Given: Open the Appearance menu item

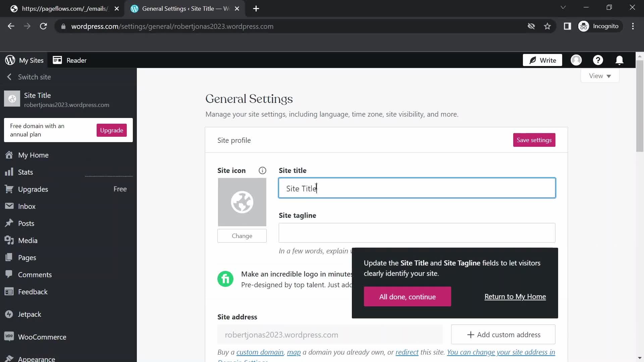Looking at the screenshot, I should [36, 358].
